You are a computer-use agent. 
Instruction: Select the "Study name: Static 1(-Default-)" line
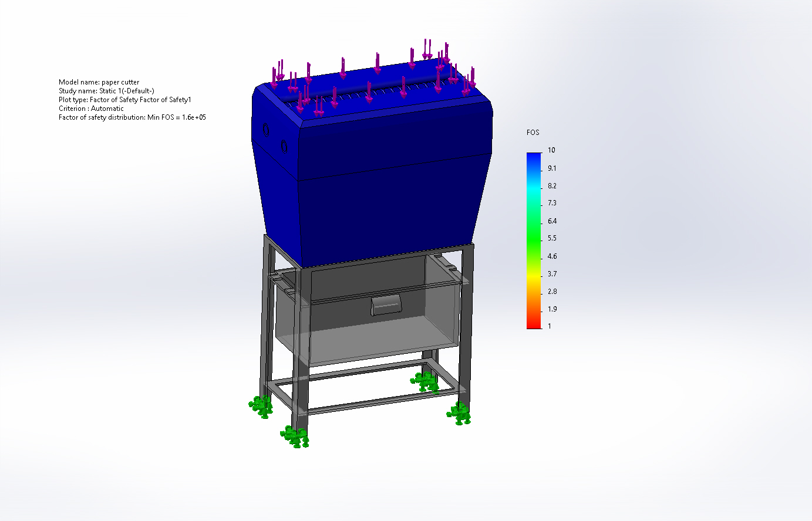106,91
